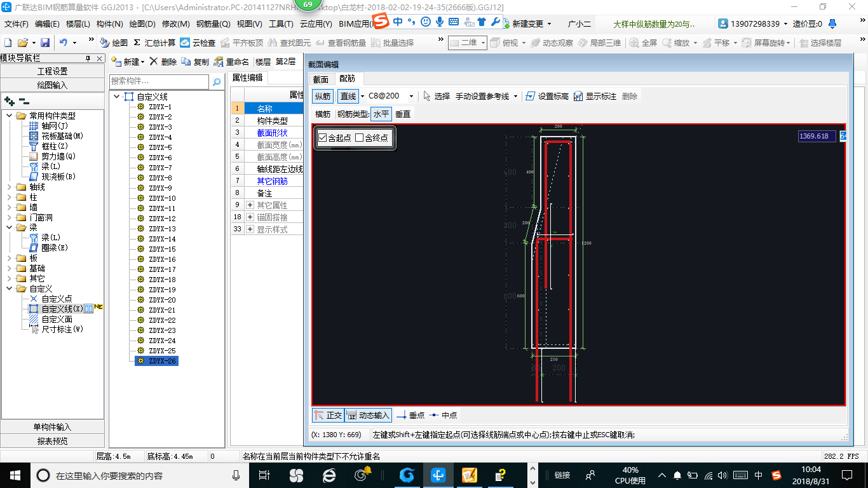Image resolution: width=868 pixels, height=488 pixels.
Task: Uncheck 含起点 checkbox
Action: pos(323,137)
